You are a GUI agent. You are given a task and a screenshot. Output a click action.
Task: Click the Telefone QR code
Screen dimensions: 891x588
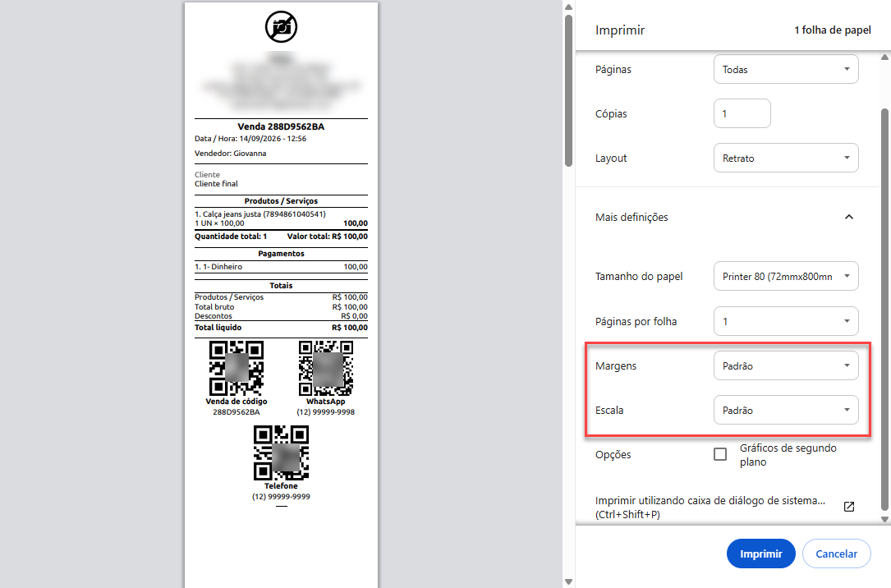[282, 452]
